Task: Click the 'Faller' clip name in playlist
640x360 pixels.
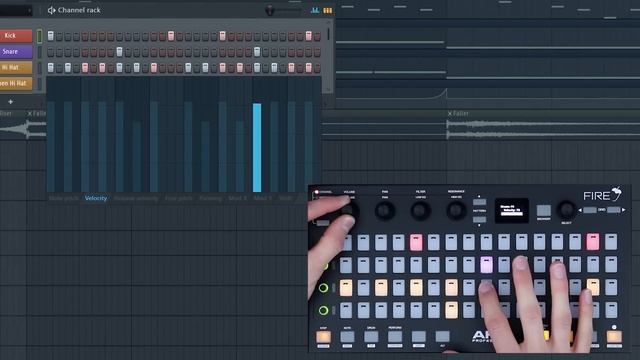Action: point(461,113)
